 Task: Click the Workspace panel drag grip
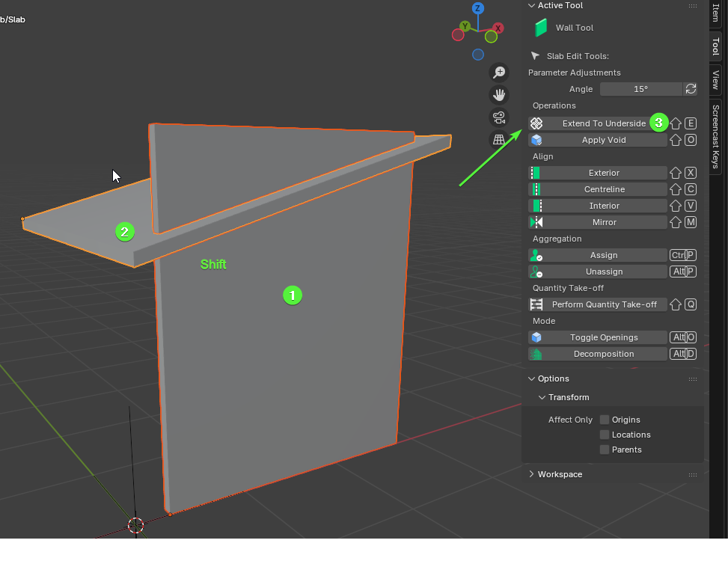(x=693, y=475)
